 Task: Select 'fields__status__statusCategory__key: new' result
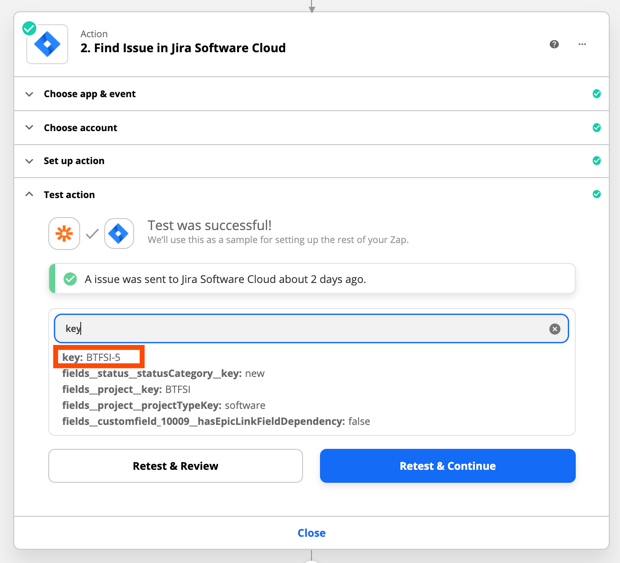pos(163,374)
